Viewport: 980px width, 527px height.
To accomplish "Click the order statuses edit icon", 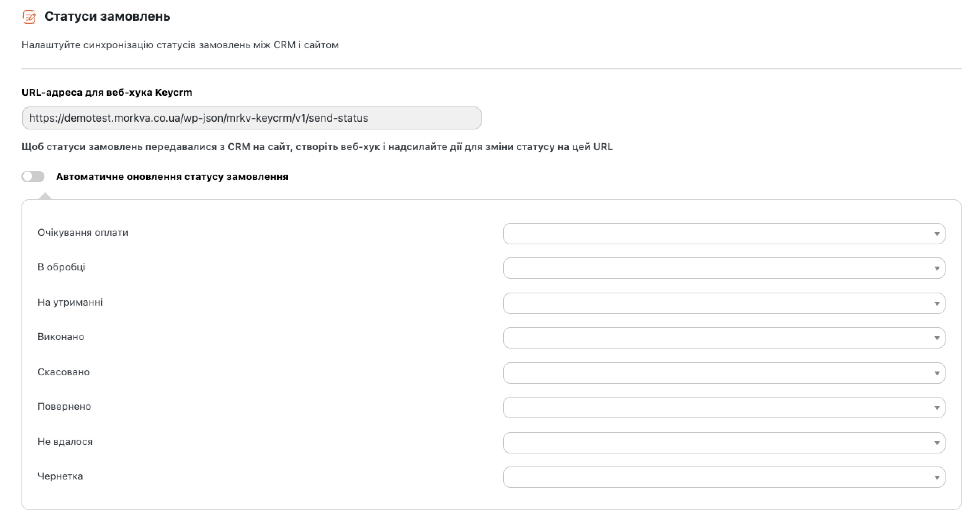I will (x=29, y=17).
